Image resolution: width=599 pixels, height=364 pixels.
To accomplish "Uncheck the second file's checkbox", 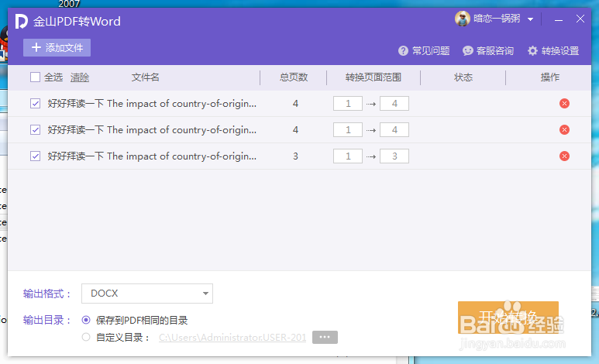I will click(35, 130).
